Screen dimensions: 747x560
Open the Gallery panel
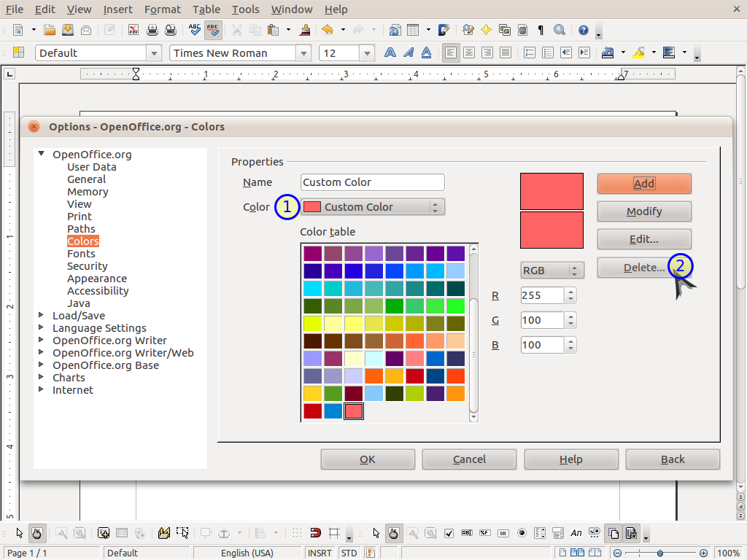tap(504, 31)
